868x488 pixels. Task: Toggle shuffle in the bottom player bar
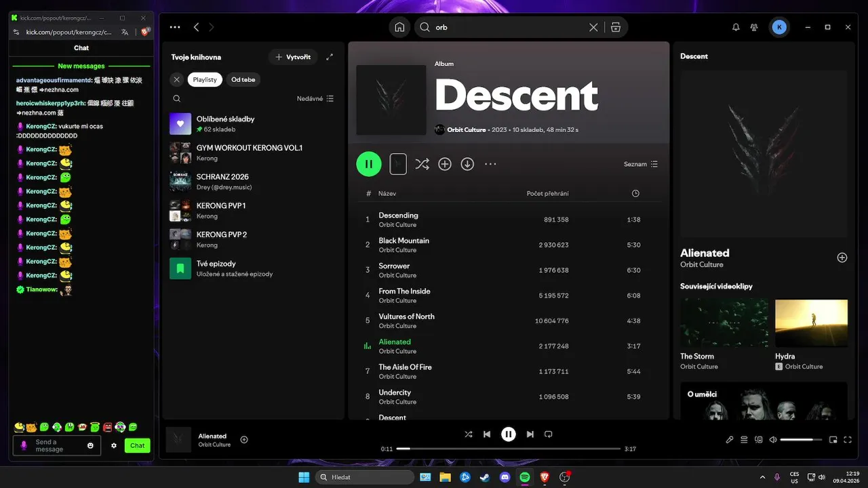[x=468, y=434]
